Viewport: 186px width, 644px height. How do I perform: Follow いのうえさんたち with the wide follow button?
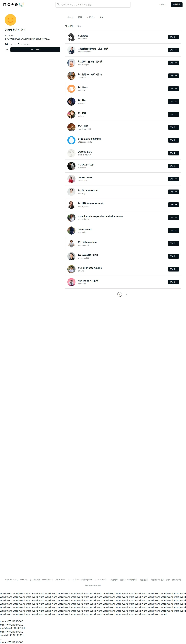click(x=35, y=50)
